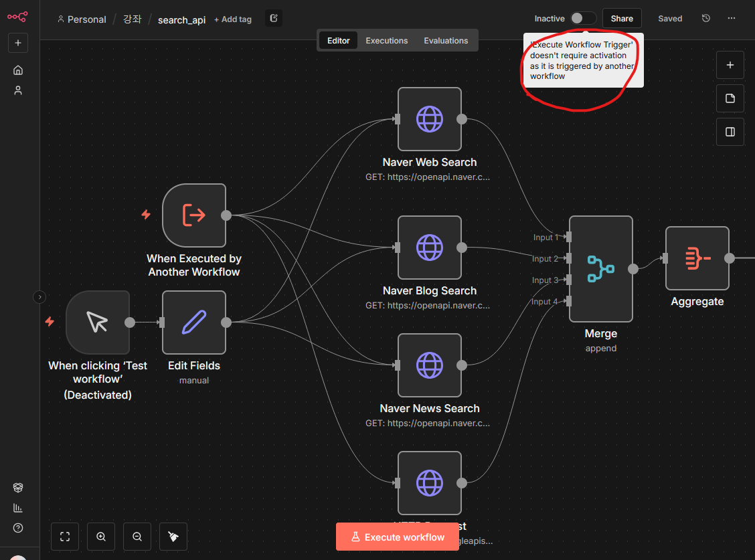Zoom in on the canvas
755x560 pixels.
pos(101,537)
